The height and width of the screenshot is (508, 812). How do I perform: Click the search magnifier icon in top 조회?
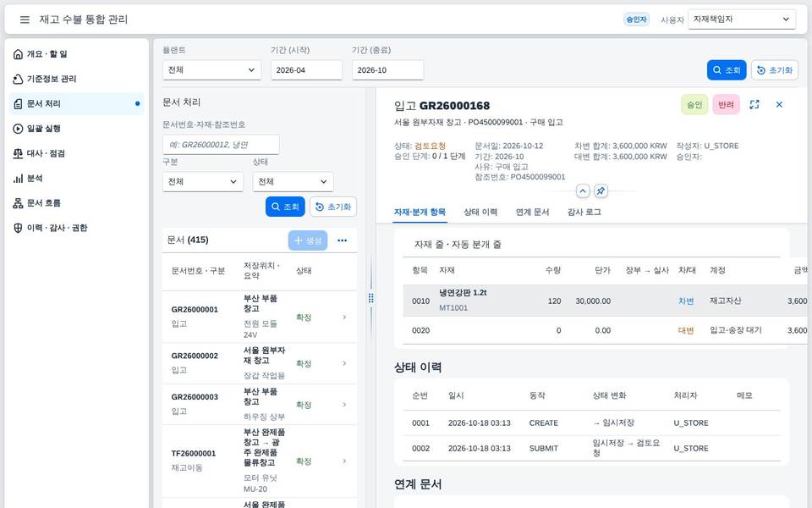717,70
